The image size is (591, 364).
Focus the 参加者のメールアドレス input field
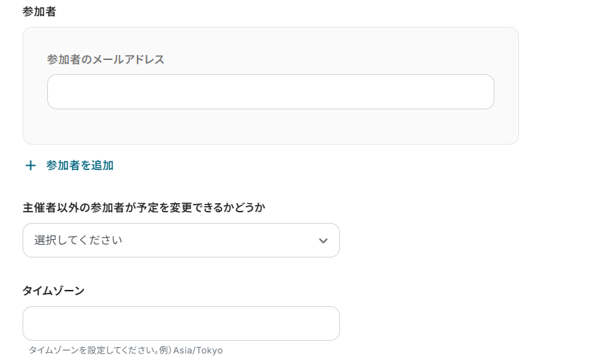tap(270, 92)
